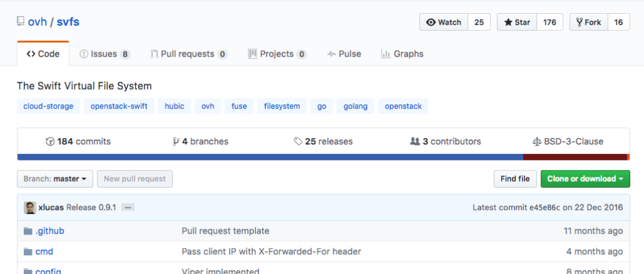This screenshot has height=274, width=644.
Task: Click xlucas avatar thumbnail
Action: 30,207
